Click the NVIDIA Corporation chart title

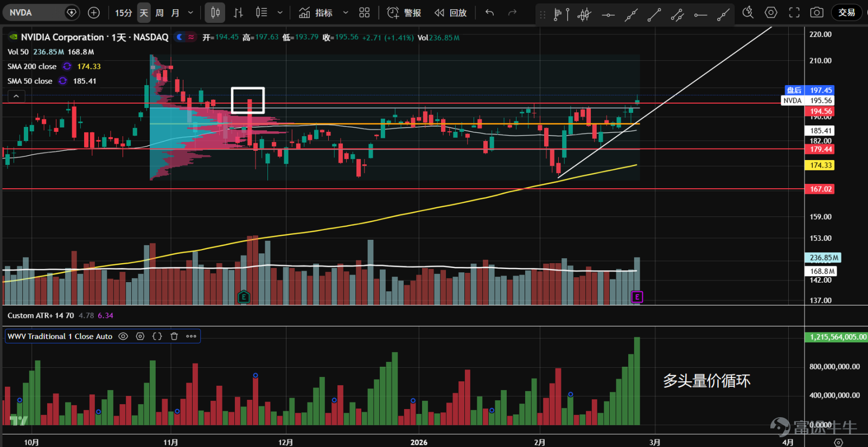tap(94, 37)
